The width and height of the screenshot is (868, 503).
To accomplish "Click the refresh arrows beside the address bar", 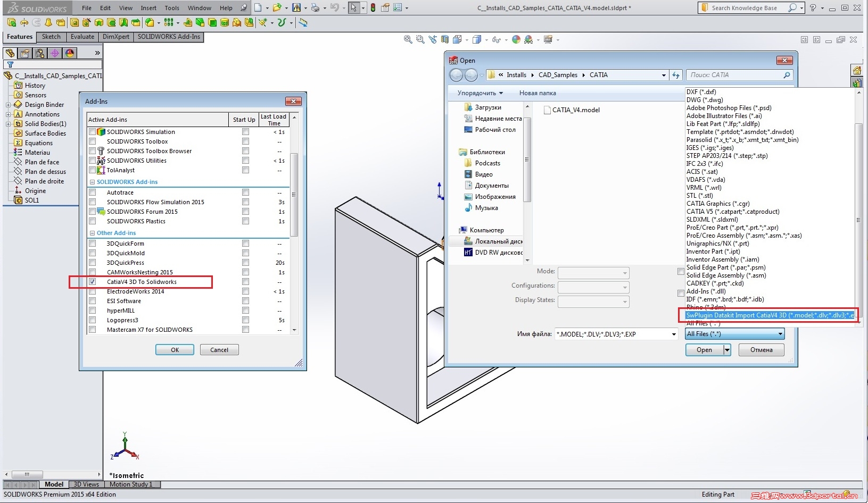I will 676,75.
